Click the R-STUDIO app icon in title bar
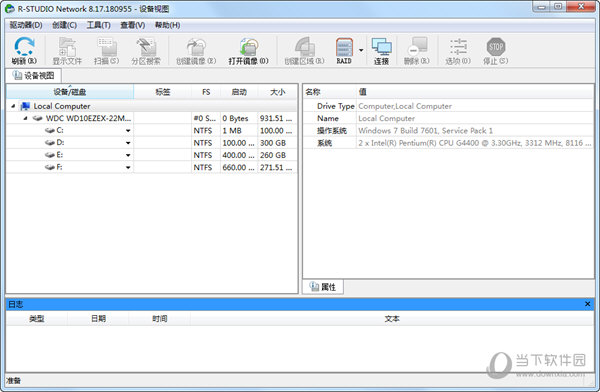Screen dimensions: 600x392 [10, 8]
